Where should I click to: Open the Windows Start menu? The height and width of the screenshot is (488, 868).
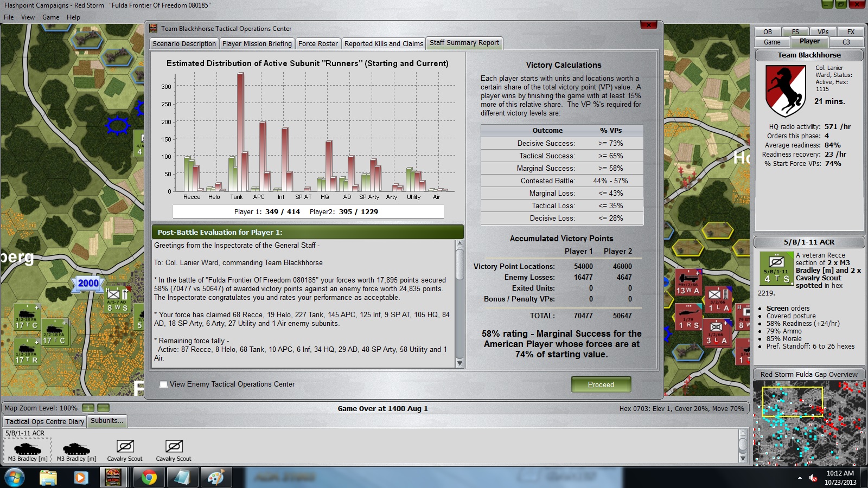click(x=15, y=478)
